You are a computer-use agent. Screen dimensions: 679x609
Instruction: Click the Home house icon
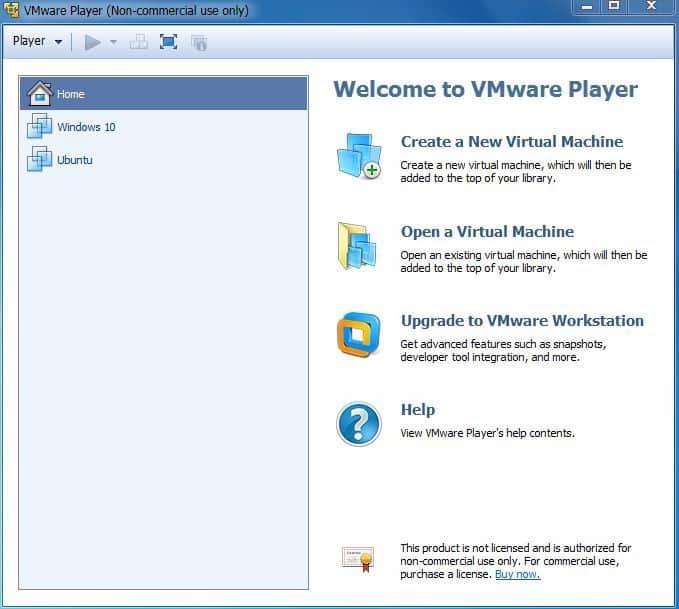coord(39,93)
